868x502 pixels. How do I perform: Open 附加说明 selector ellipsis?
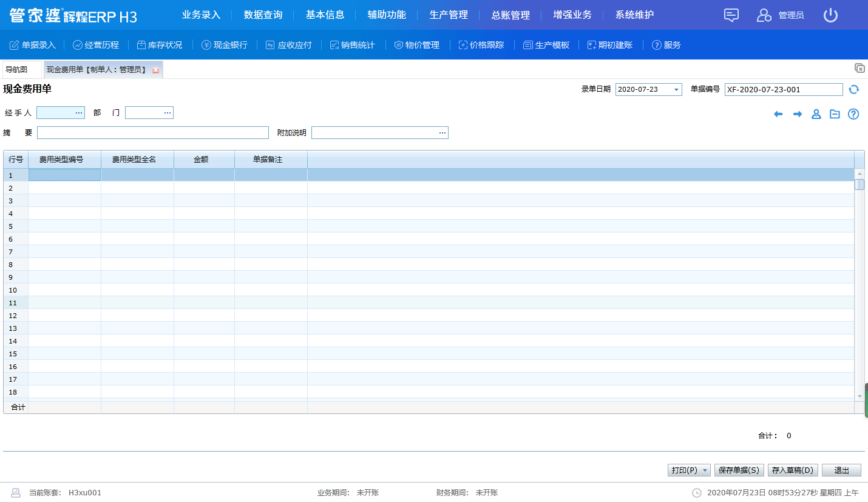tap(442, 133)
